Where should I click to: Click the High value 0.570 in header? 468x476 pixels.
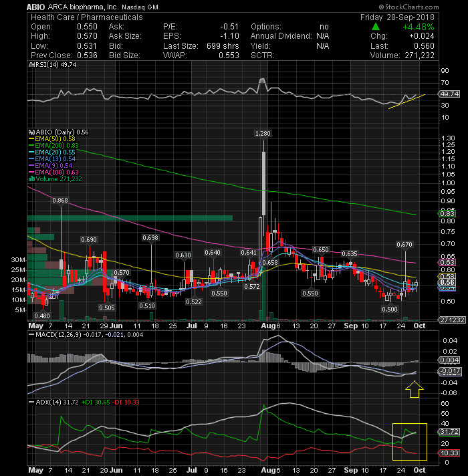point(87,36)
